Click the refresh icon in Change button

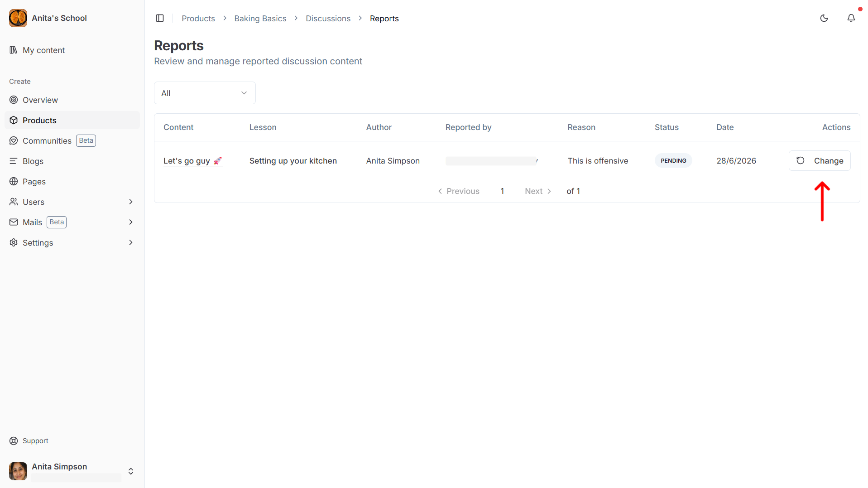pyautogui.click(x=801, y=160)
